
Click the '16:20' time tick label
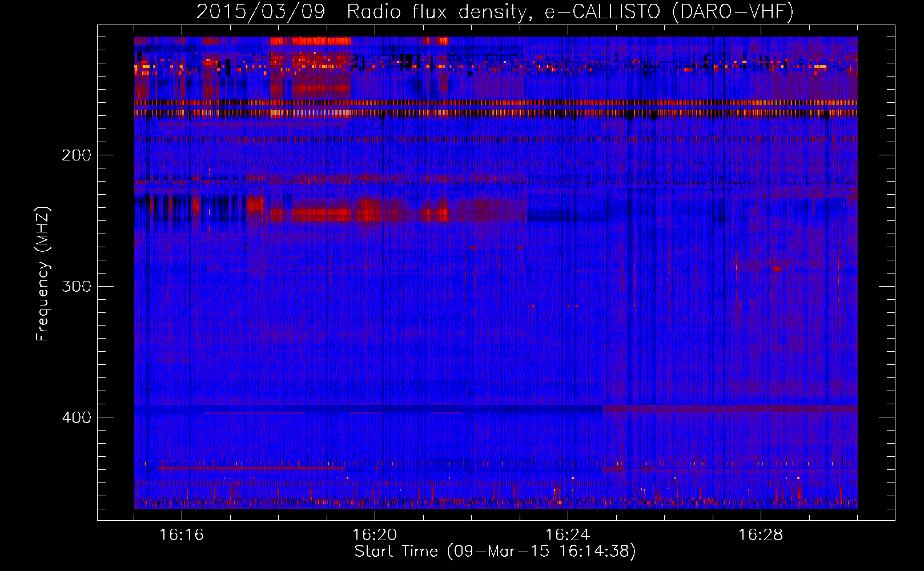point(375,535)
